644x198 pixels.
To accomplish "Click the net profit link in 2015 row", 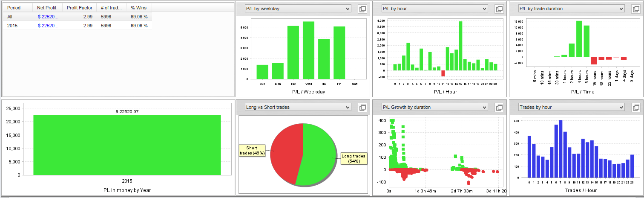I will tap(48, 26).
